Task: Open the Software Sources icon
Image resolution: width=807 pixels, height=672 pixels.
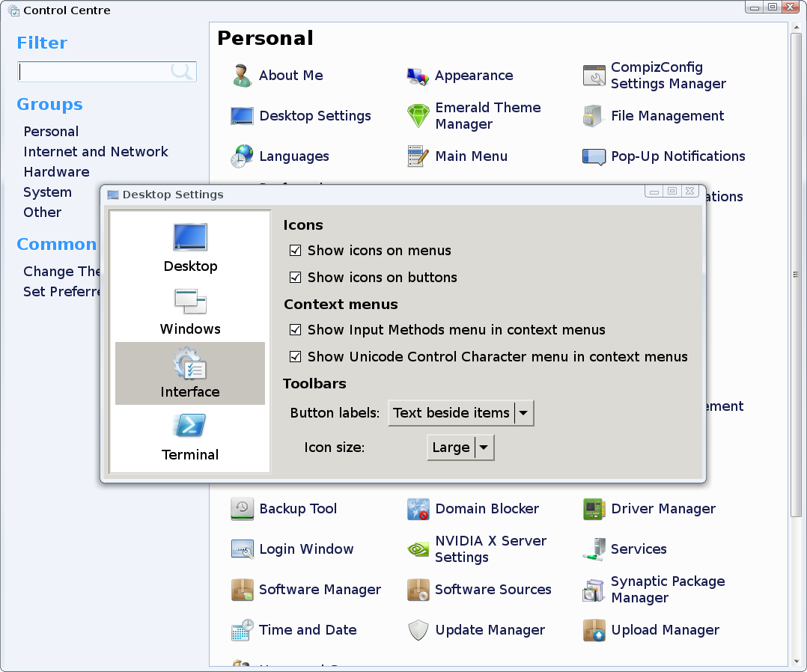Action: tap(418, 590)
